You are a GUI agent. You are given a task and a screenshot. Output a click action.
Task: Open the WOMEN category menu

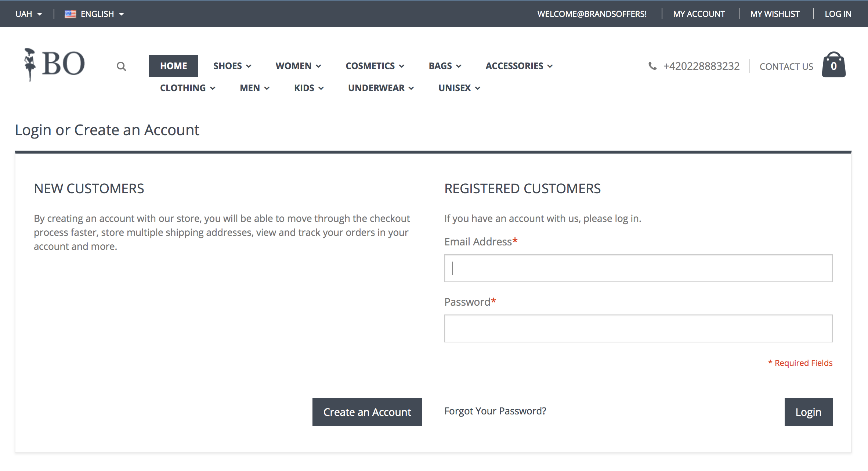pyautogui.click(x=298, y=66)
